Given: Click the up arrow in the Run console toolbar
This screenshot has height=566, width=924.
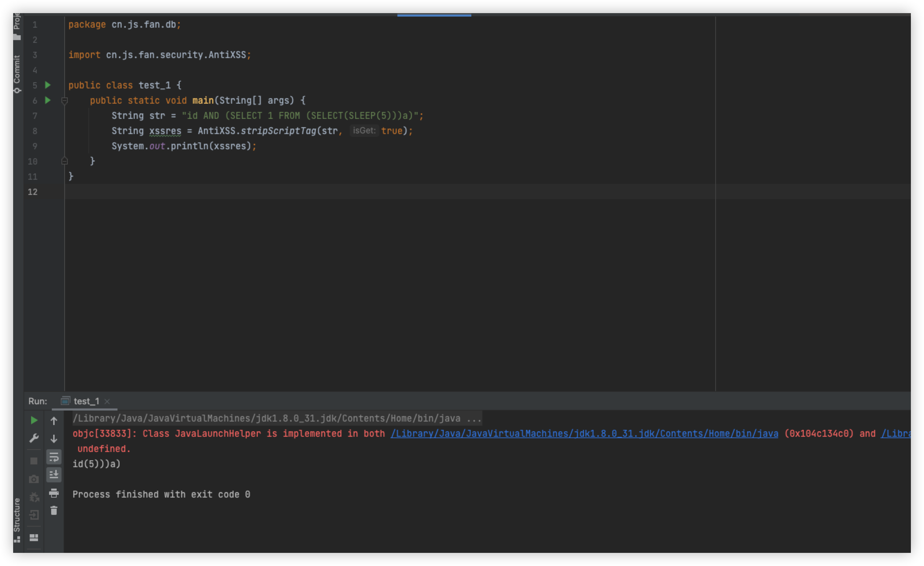Looking at the screenshot, I should coord(54,421).
